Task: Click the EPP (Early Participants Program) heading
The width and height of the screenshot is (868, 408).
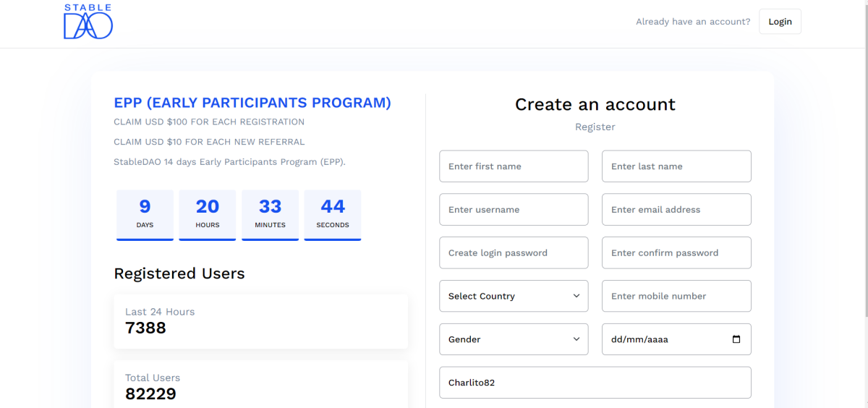Action: 252,103
